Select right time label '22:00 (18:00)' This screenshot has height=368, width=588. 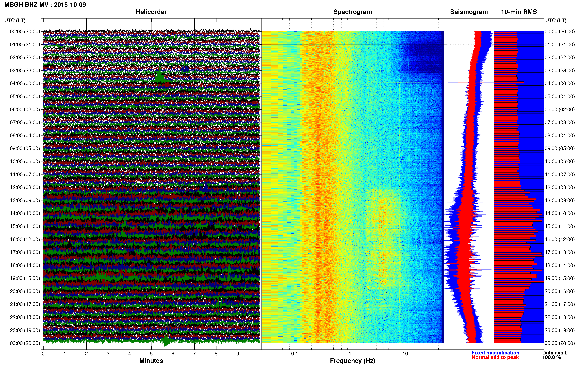(560, 317)
